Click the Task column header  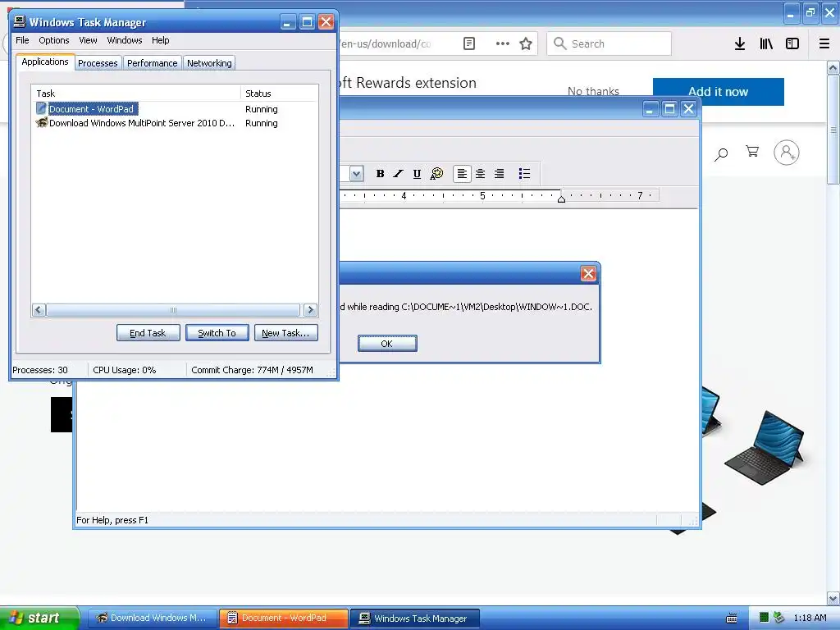coord(135,94)
